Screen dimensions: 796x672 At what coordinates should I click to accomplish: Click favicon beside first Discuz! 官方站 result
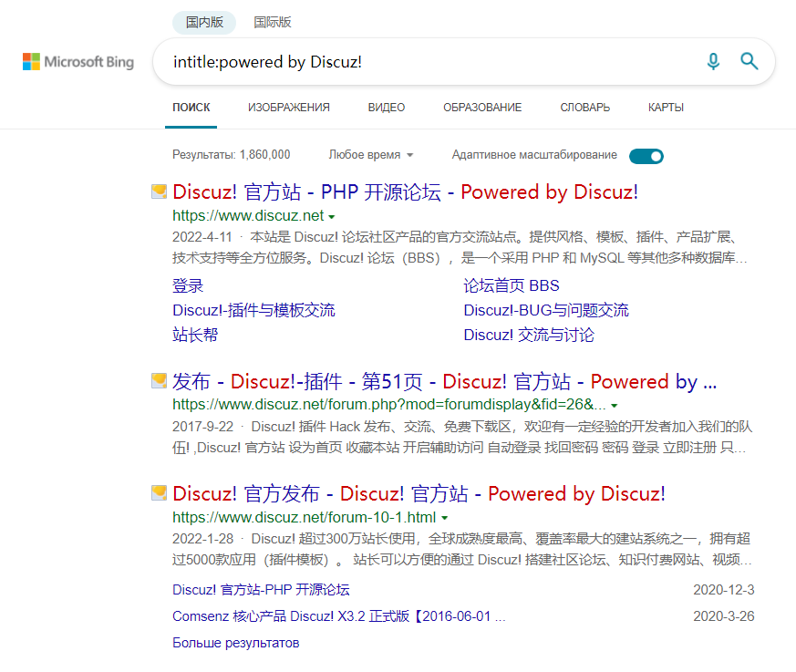coord(159,191)
